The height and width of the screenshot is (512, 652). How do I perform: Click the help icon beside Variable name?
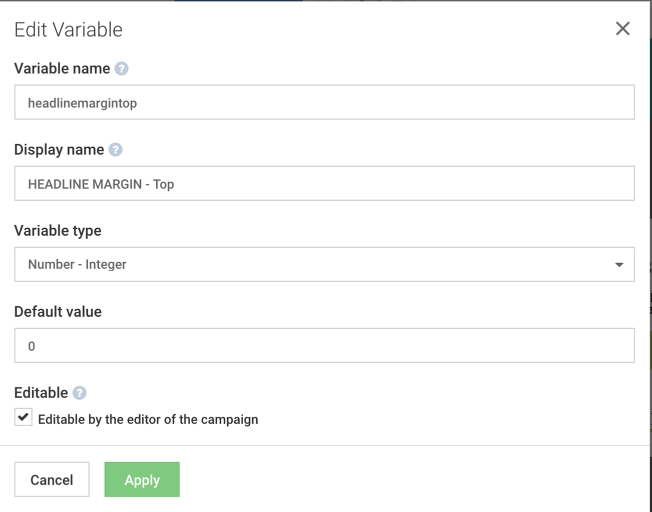pyautogui.click(x=122, y=69)
